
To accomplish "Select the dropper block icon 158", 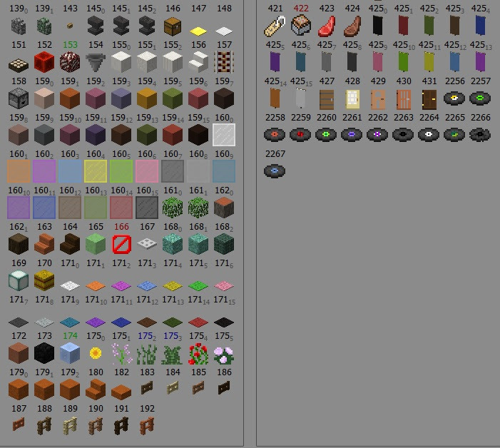I will click(x=19, y=98).
